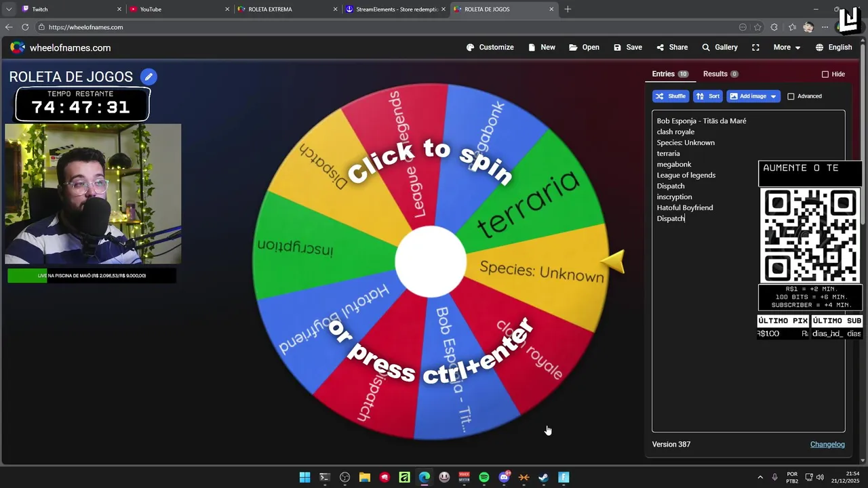Click the 'inscryption' entry line
Image resolution: width=868 pixels, height=488 pixels.
(x=674, y=197)
